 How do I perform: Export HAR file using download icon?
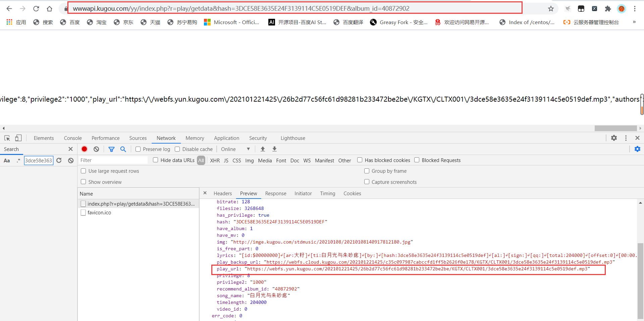coord(274,149)
